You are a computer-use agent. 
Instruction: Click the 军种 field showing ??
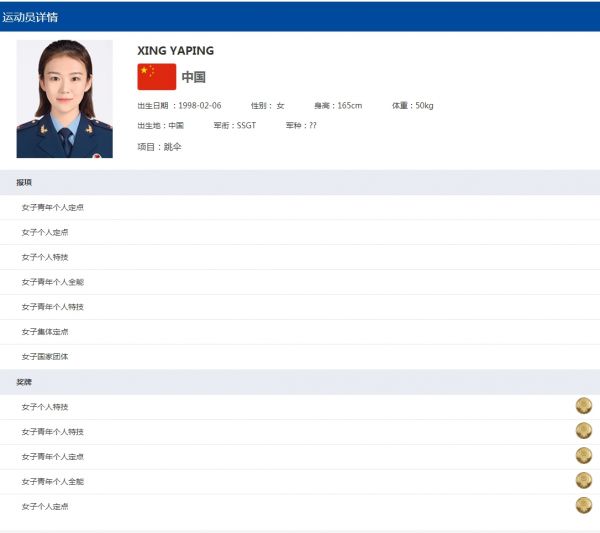click(301, 126)
